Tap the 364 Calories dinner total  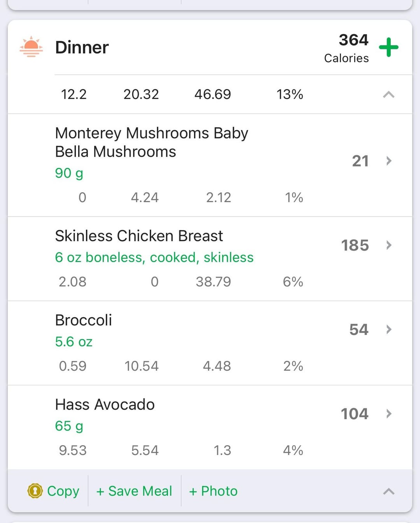tap(346, 48)
